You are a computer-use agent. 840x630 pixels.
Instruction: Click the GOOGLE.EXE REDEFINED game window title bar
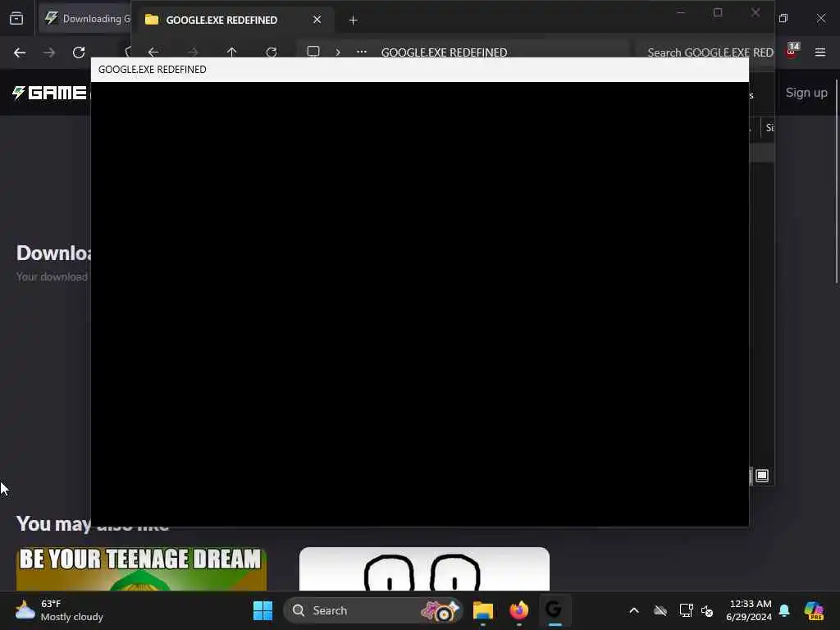420,70
